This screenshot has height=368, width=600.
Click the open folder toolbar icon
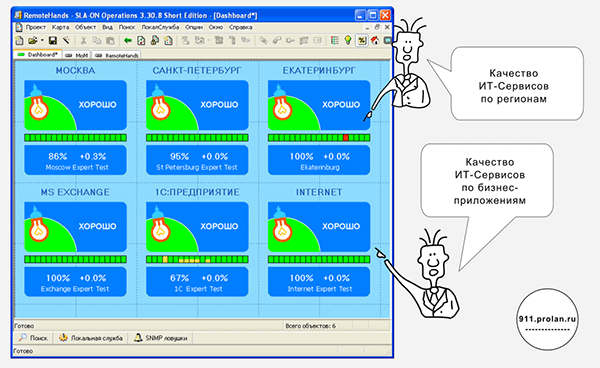pos(33,40)
